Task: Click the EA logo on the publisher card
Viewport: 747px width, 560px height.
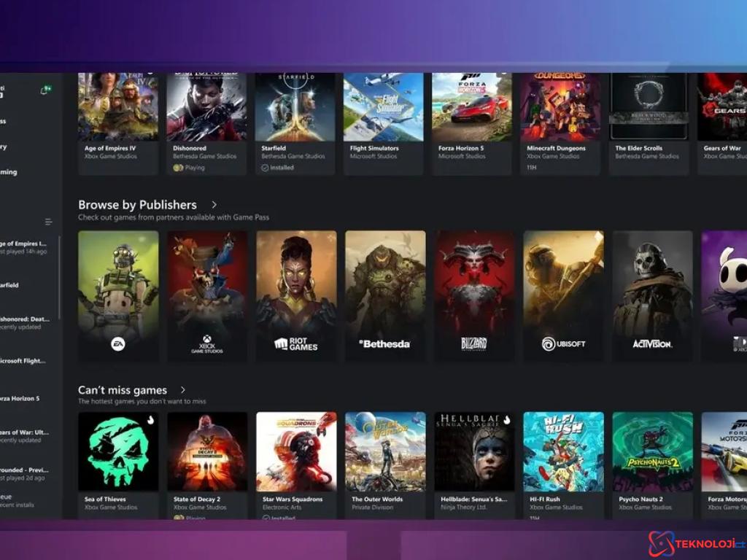Action: pyautogui.click(x=118, y=344)
